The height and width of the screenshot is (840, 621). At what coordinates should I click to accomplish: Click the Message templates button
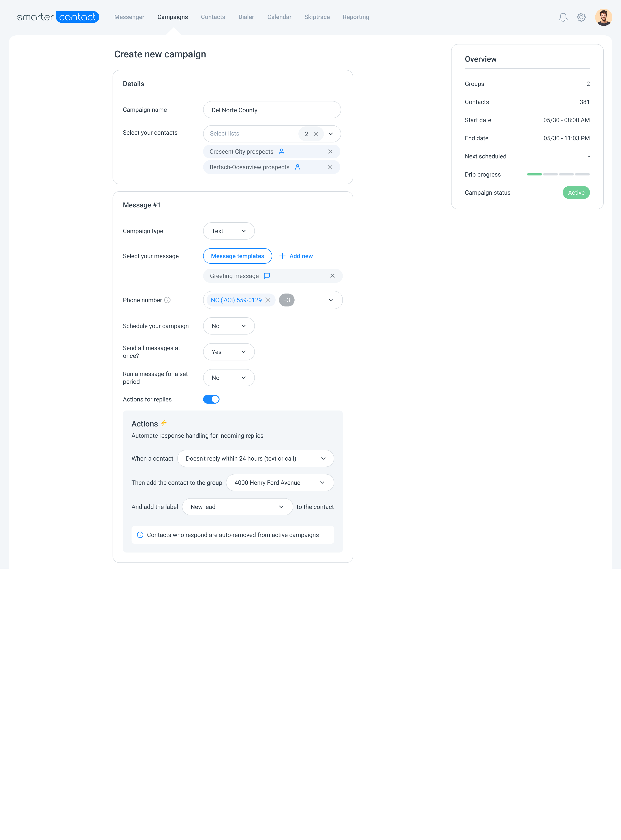click(x=237, y=256)
